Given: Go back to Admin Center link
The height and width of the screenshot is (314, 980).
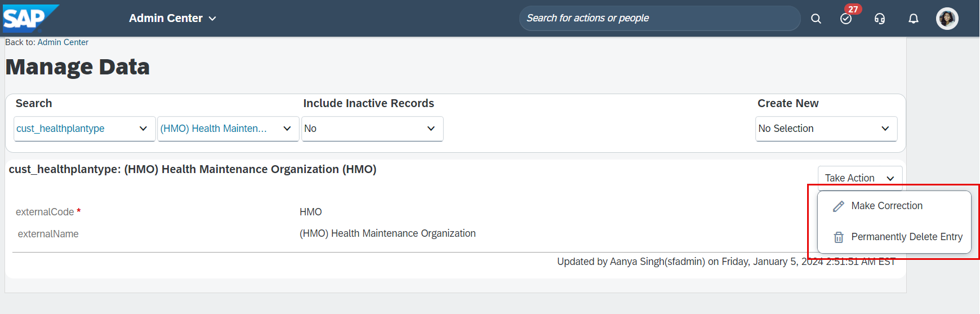Looking at the screenshot, I should (x=47, y=42).
